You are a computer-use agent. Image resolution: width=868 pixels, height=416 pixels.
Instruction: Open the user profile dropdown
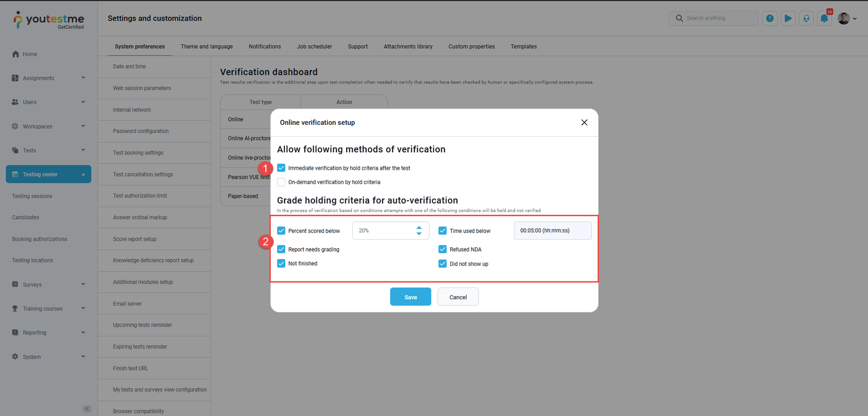(847, 18)
